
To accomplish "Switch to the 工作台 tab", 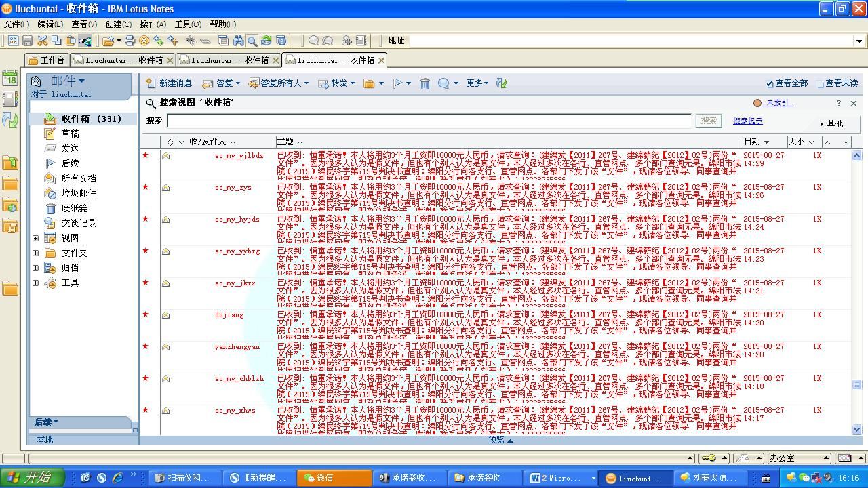I will coord(47,60).
